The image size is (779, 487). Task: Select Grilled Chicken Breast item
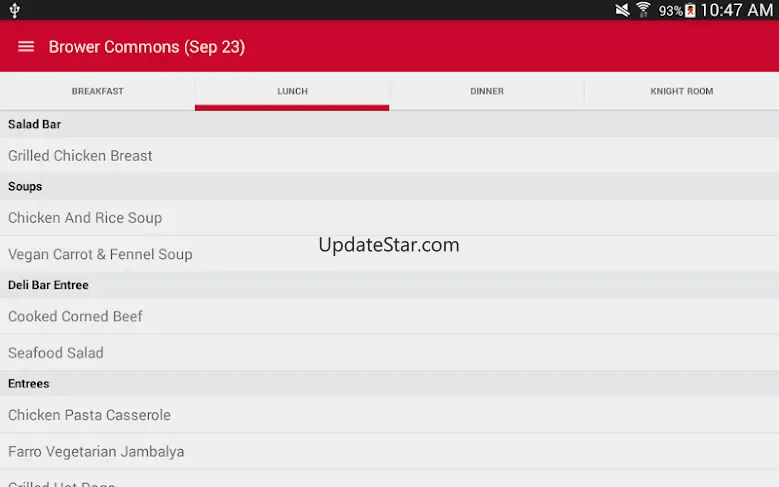point(390,156)
